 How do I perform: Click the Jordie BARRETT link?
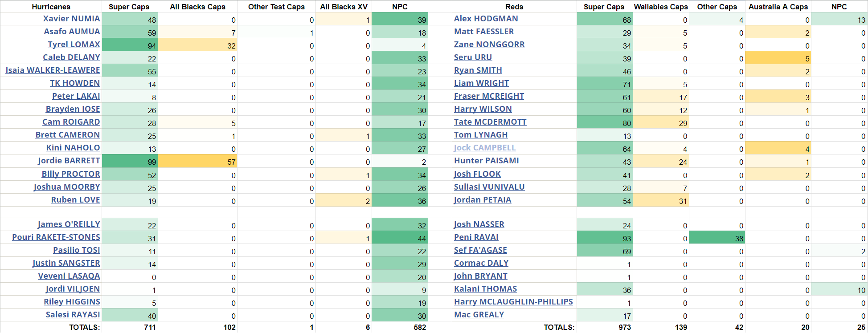point(69,161)
